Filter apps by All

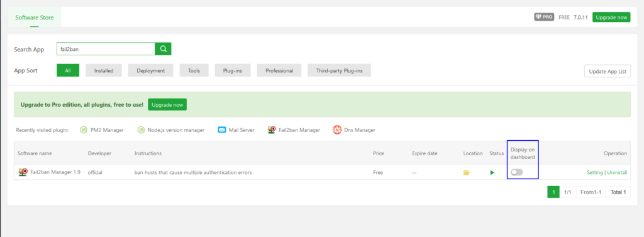[x=68, y=70]
